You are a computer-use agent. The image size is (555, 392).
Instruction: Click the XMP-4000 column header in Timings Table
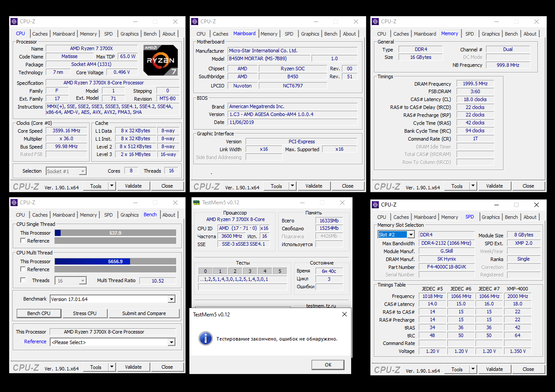517,289
